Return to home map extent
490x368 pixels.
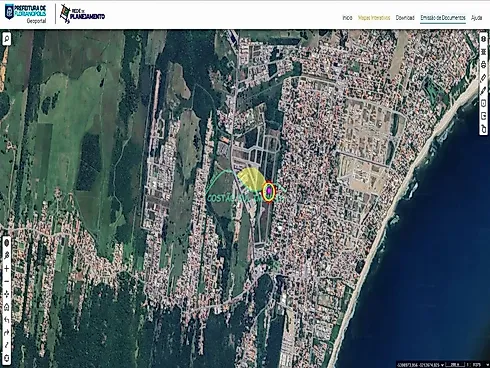pyautogui.click(x=6, y=307)
